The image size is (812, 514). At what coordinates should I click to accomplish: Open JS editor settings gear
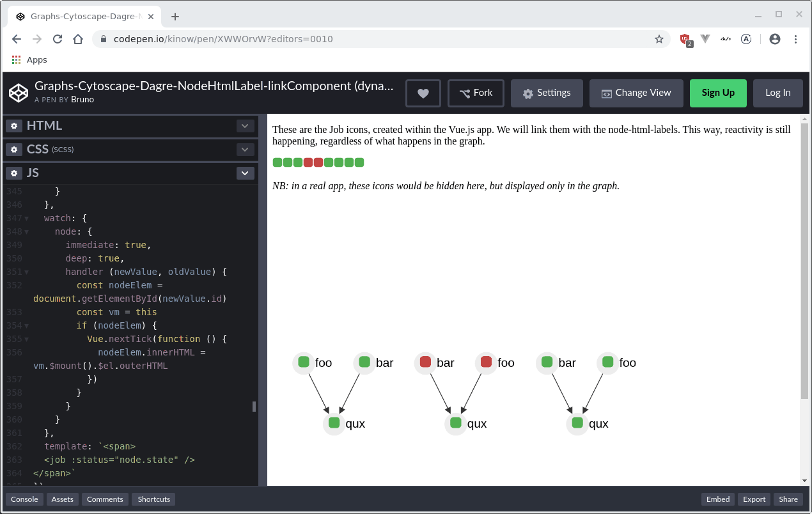pyautogui.click(x=14, y=173)
